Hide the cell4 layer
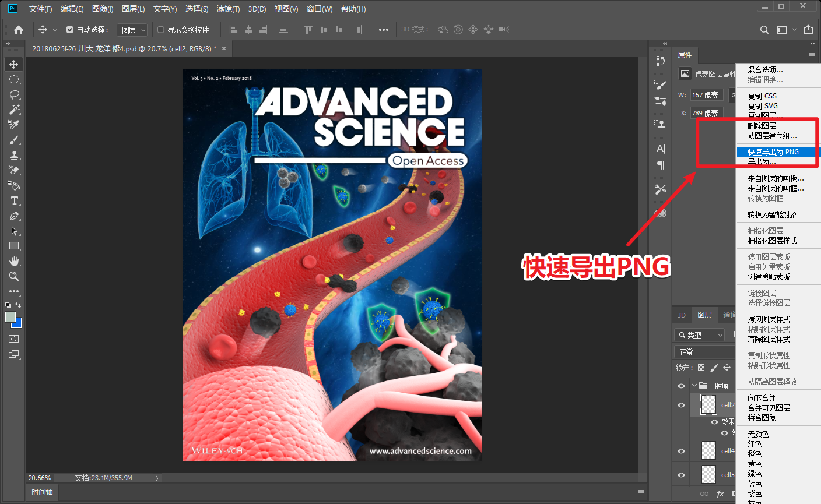The image size is (821, 504). pyautogui.click(x=681, y=451)
